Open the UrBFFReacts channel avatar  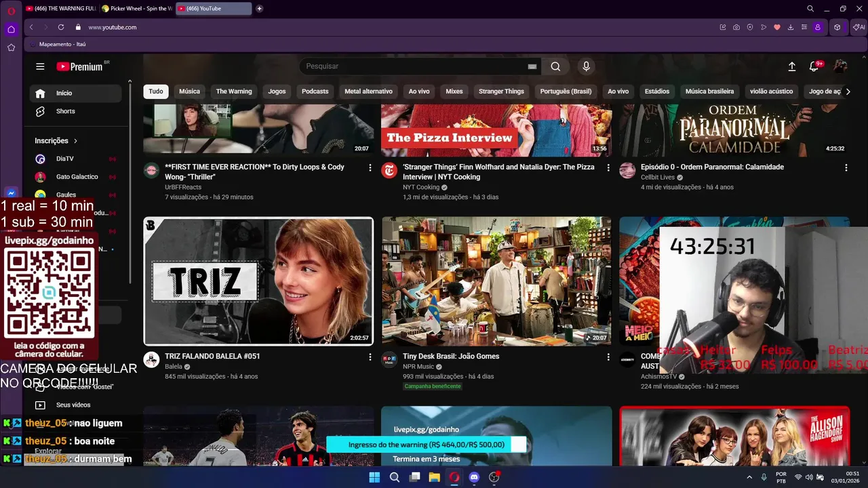click(x=151, y=170)
